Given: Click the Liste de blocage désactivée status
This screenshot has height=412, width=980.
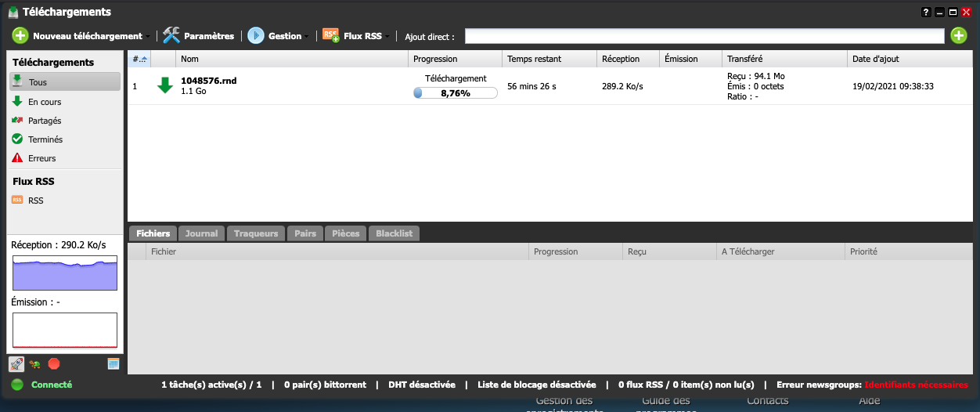Looking at the screenshot, I should [x=536, y=385].
